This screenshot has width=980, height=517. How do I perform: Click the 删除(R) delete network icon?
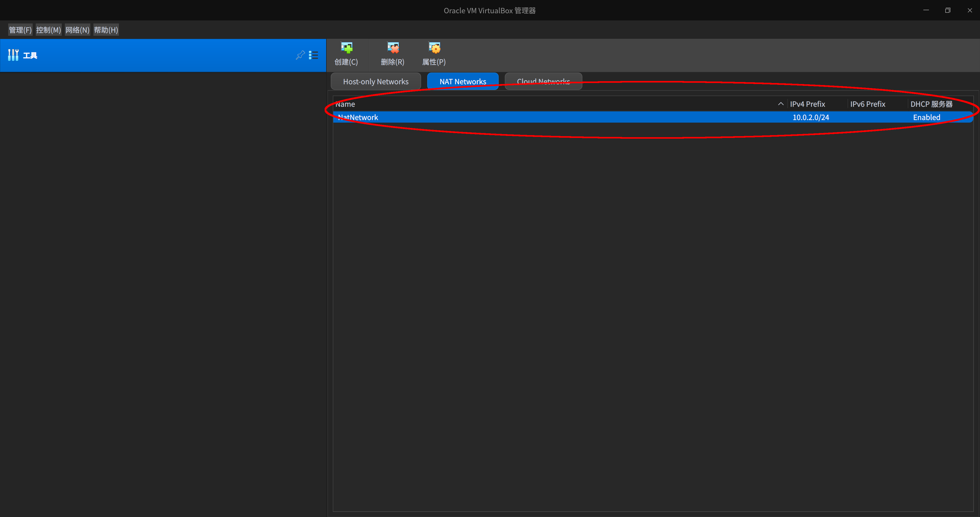coord(393,53)
